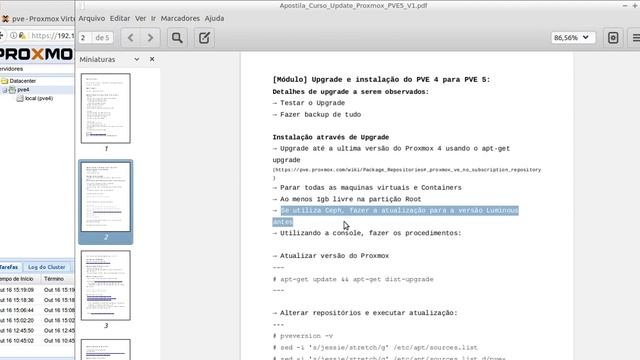Go to next page in PDF viewer
Viewport: 640px width, 360px height.
tap(150, 38)
